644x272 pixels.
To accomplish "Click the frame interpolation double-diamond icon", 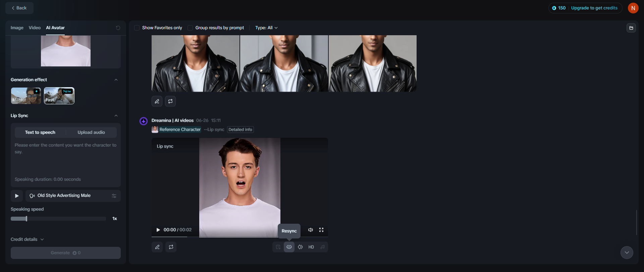I will point(300,247).
